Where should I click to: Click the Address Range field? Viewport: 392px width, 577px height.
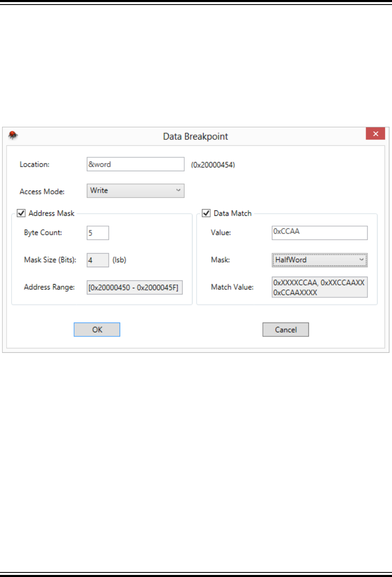[x=135, y=287]
